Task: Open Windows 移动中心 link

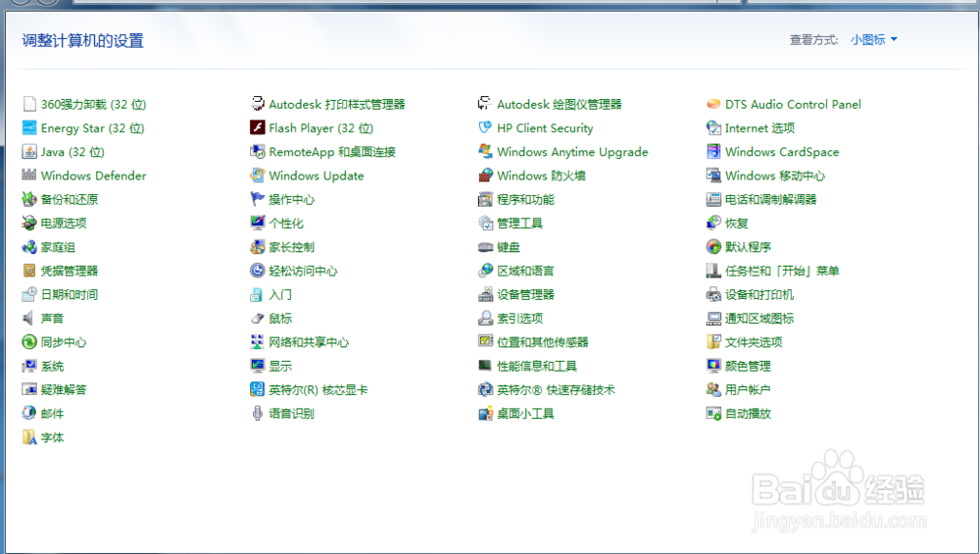Action: point(775,176)
